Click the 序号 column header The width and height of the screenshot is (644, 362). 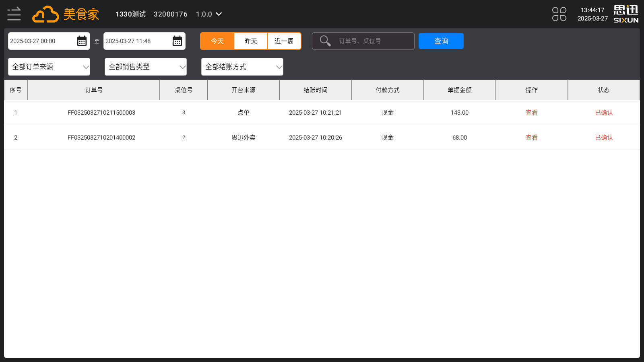click(16, 90)
